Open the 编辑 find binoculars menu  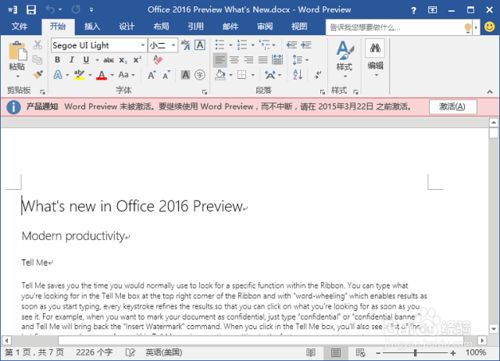click(x=375, y=58)
